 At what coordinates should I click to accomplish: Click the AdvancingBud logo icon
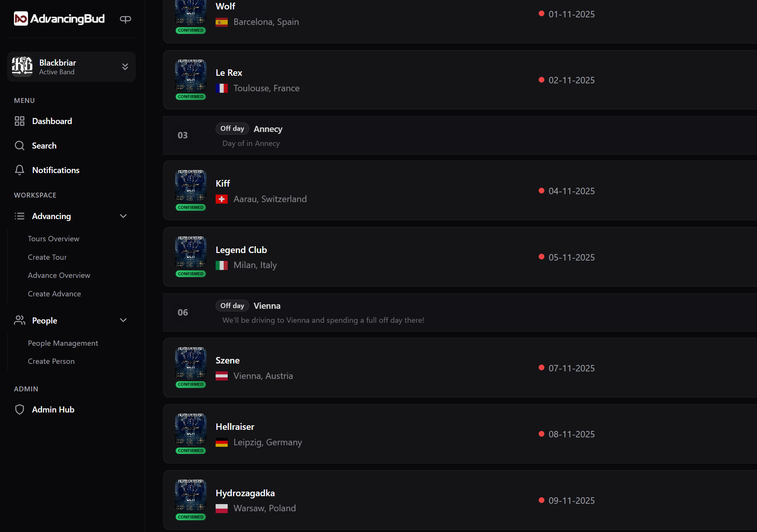point(21,18)
